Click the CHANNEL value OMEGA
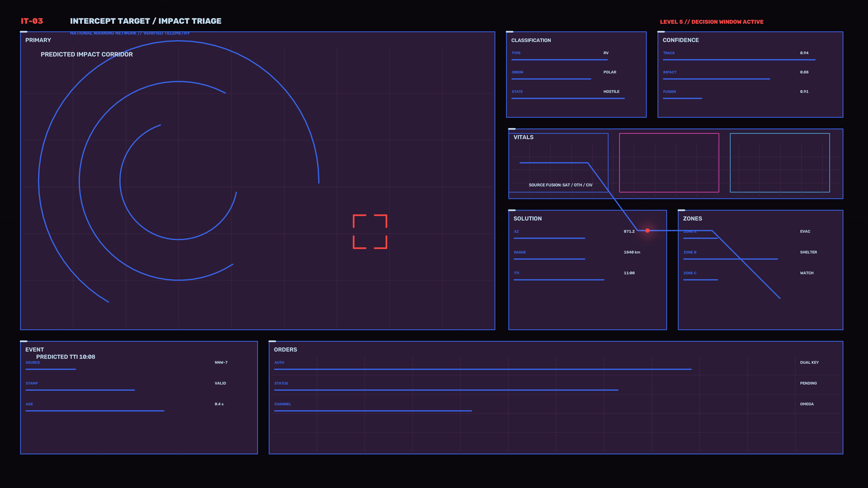 point(807,404)
